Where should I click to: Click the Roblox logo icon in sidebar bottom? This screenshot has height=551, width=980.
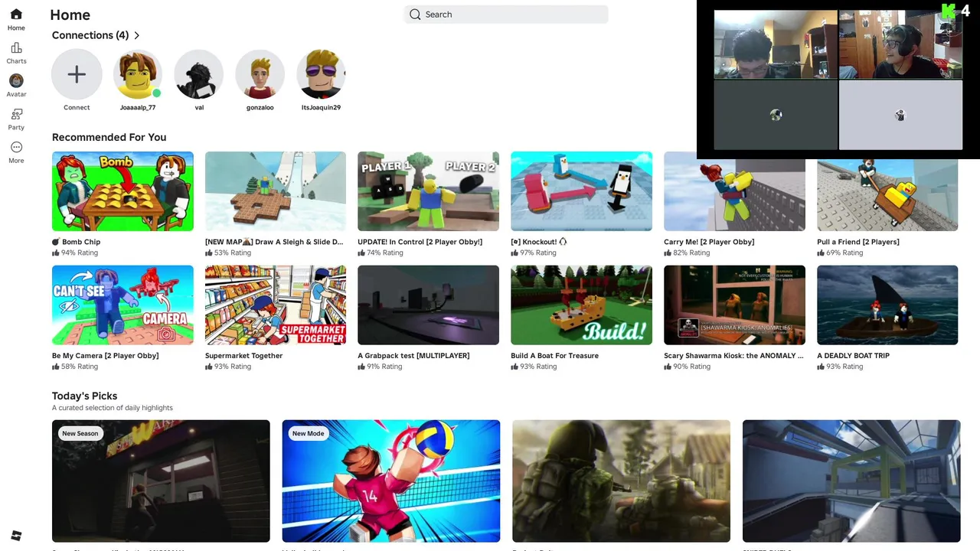tap(16, 536)
